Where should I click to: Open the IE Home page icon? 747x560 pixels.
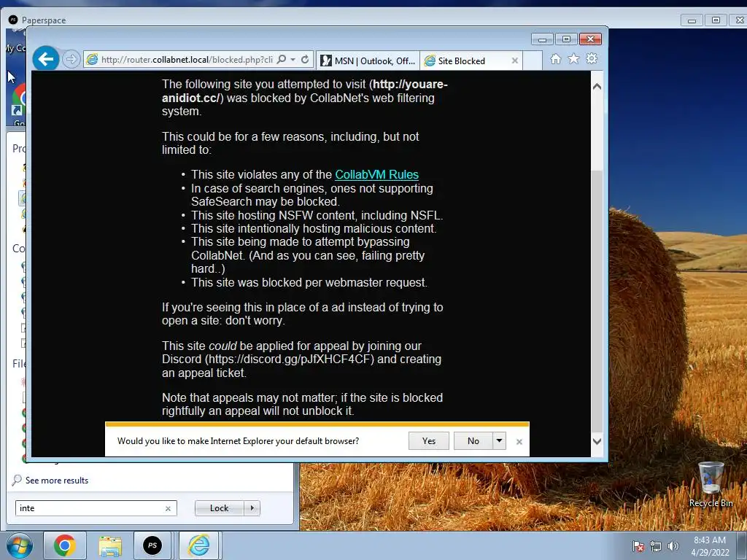(x=555, y=59)
